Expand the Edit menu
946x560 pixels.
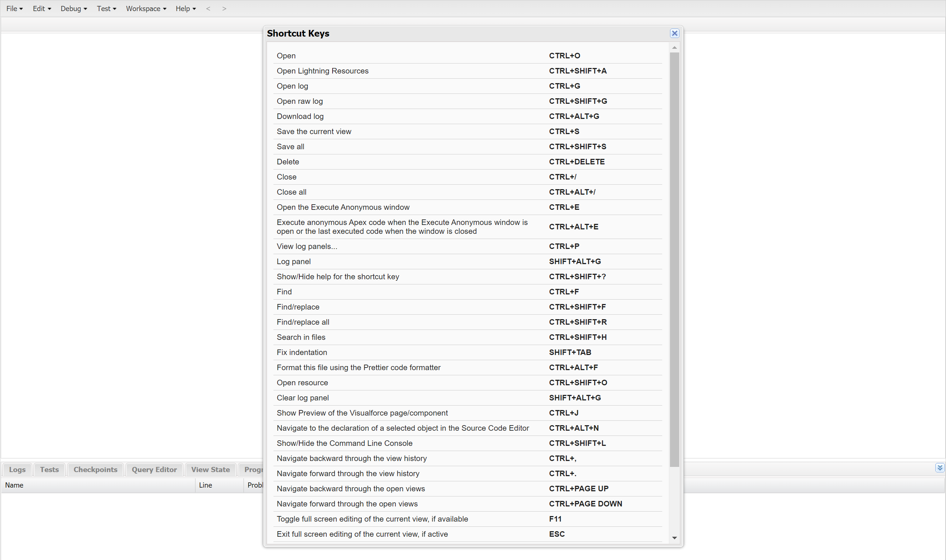click(x=41, y=8)
